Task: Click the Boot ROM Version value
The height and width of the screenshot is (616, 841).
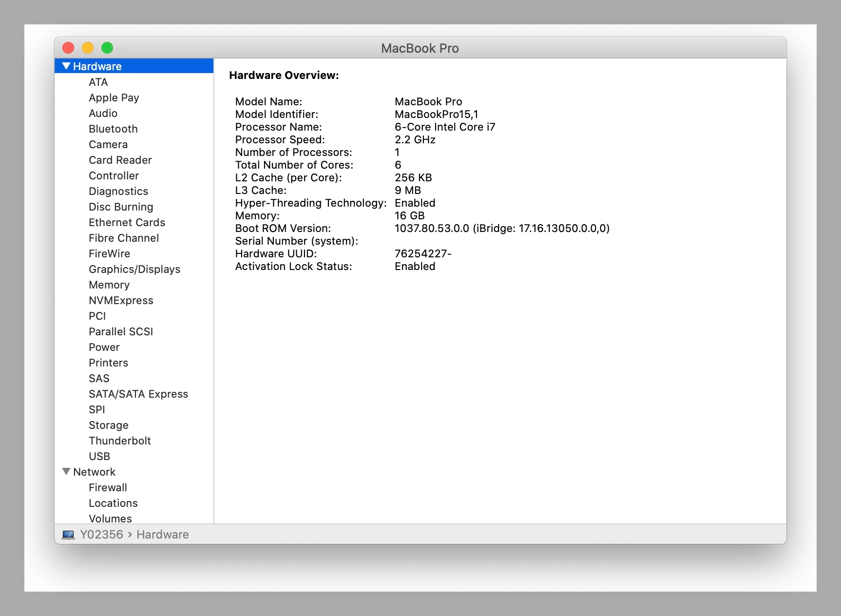Action: [502, 228]
